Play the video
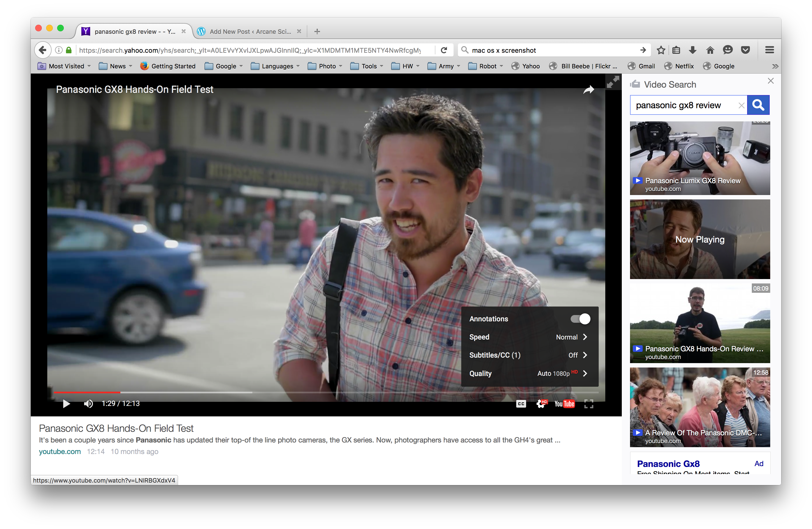This screenshot has height=529, width=812. [67, 403]
